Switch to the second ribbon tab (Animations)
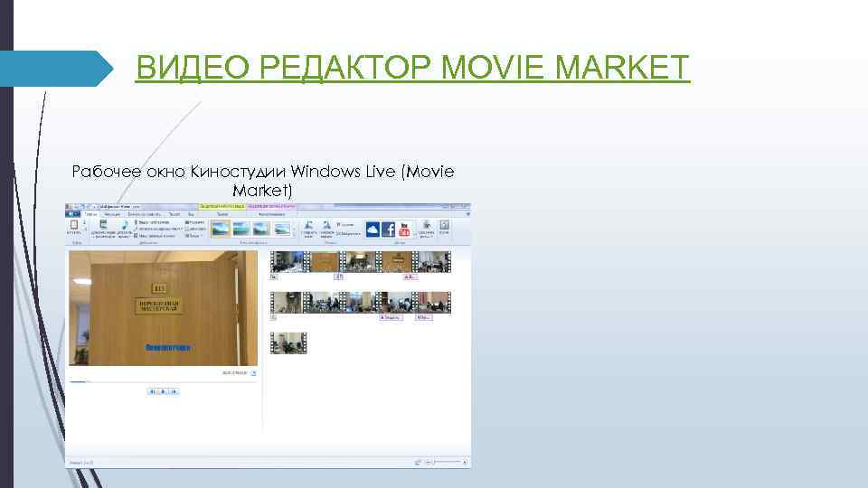This screenshot has width=868, height=488. (x=112, y=213)
